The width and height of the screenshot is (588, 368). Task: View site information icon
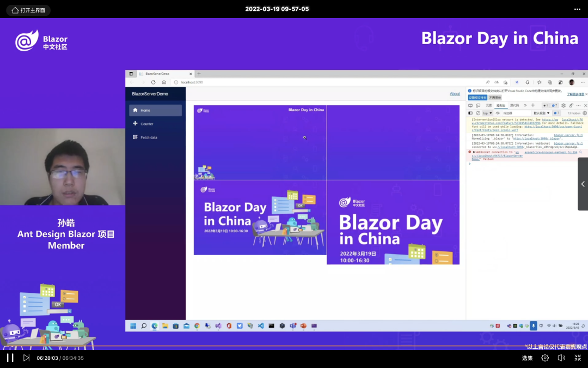[x=176, y=82]
